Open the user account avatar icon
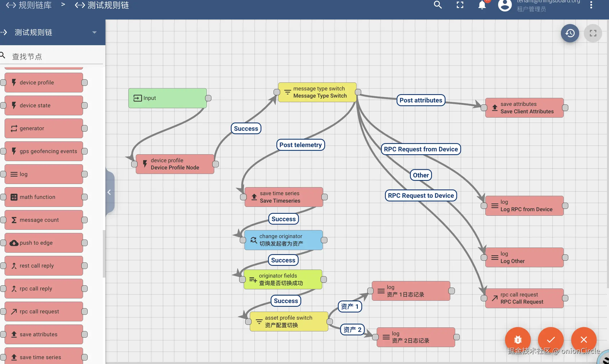Viewport: 609px width, 364px height. [x=505, y=5]
